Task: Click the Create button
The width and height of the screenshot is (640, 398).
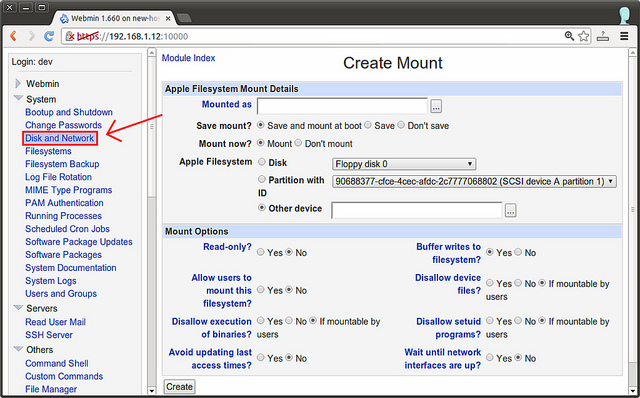Action: 179,387
